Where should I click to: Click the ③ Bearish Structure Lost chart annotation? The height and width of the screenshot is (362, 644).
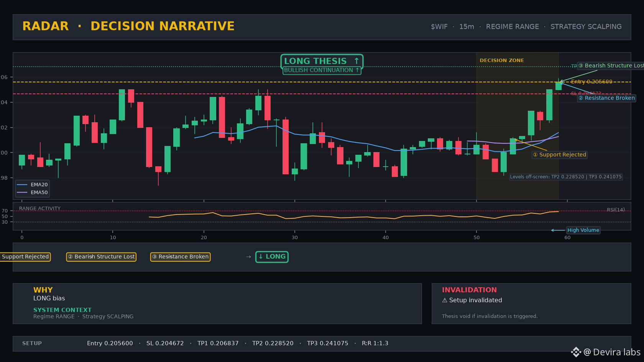pos(611,66)
